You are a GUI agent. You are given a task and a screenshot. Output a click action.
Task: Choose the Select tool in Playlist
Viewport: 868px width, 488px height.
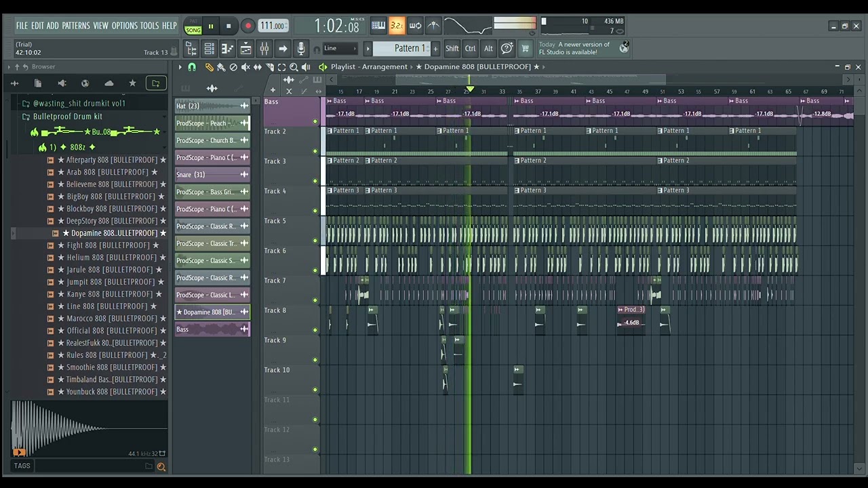click(281, 67)
